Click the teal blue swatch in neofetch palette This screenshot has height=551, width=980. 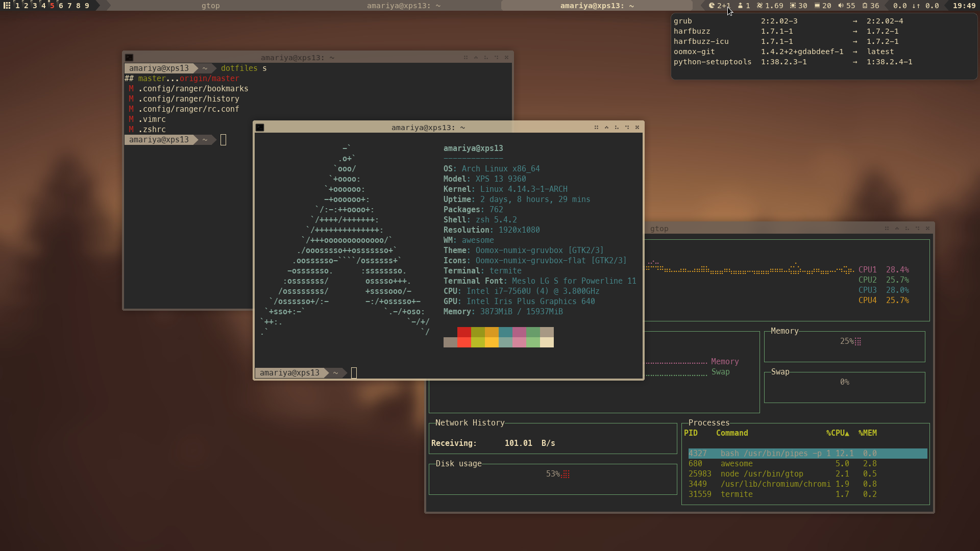click(x=505, y=332)
